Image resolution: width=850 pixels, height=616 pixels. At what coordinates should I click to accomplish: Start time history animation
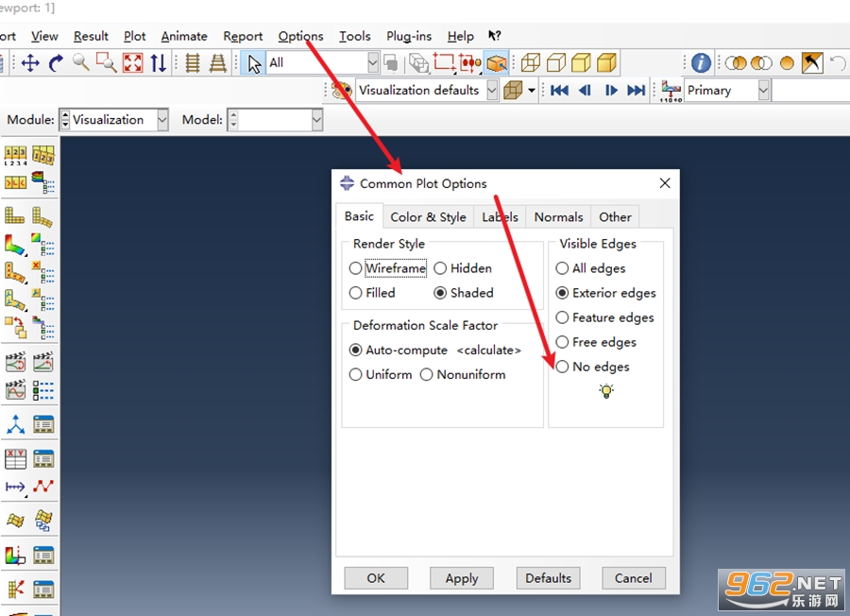tap(42, 361)
